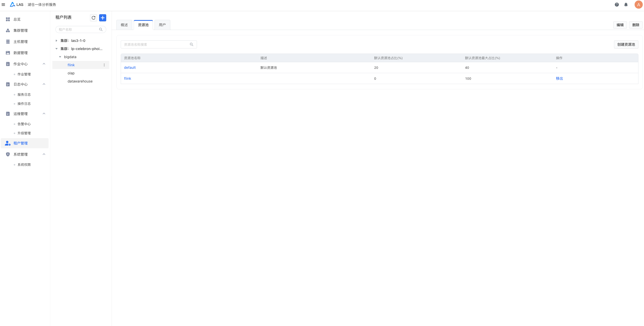Collapse the lp-celebron-phoi cluster node
Image resolution: width=644 pixels, height=326 pixels.
point(56,49)
